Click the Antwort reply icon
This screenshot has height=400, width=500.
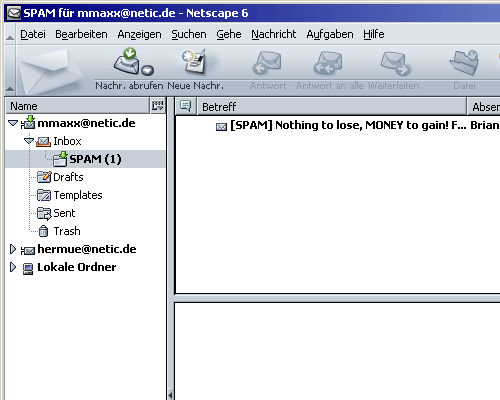[x=267, y=63]
